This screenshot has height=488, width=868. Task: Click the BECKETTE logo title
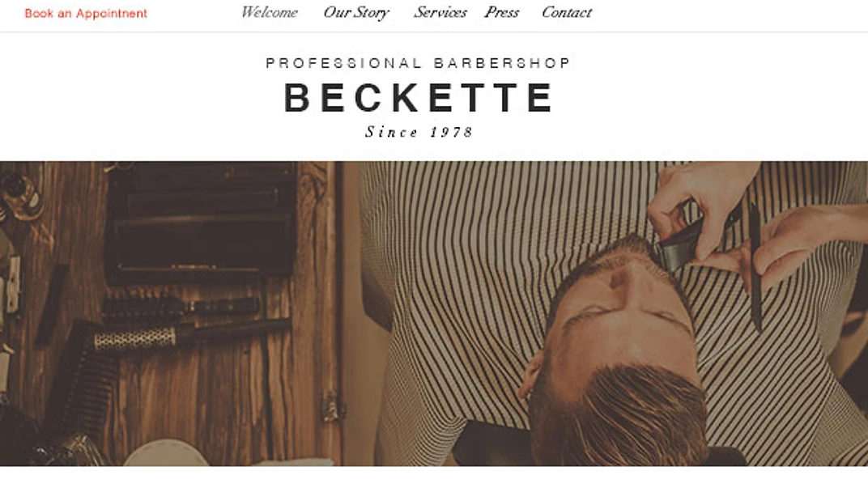click(x=419, y=97)
